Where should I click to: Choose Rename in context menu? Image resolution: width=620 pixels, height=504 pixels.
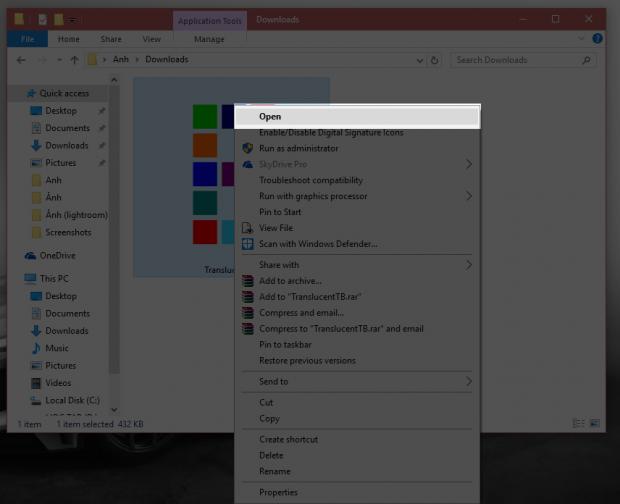pyautogui.click(x=357, y=471)
